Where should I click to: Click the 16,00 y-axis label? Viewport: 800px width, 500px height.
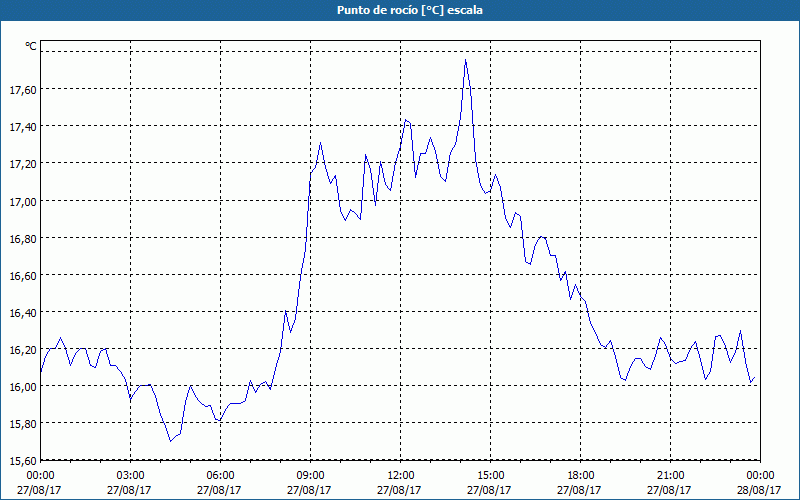click(23, 387)
